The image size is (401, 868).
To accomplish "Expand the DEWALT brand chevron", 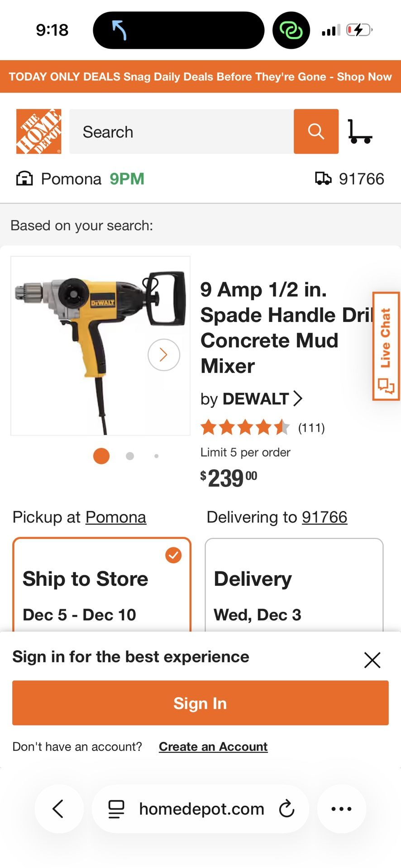I will coord(299,398).
